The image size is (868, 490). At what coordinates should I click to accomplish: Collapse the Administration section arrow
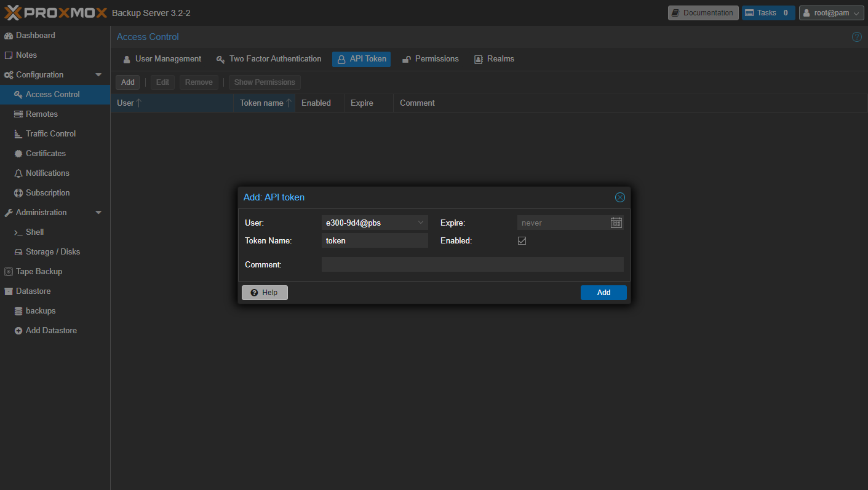point(98,213)
